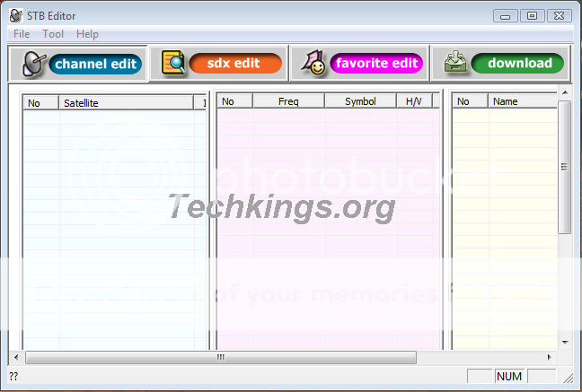Click the No header beside Name column

[x=470, y=101]
